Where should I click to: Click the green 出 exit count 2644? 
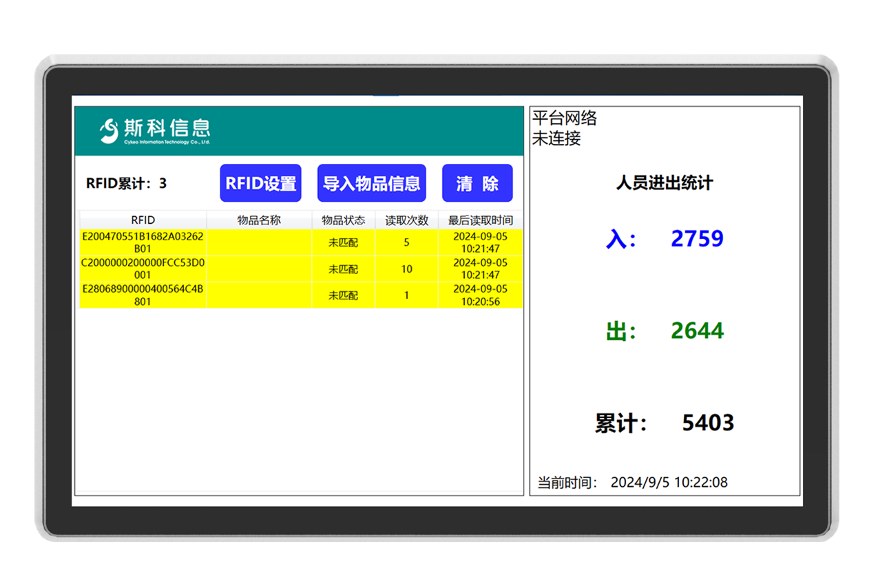point(698,331)
